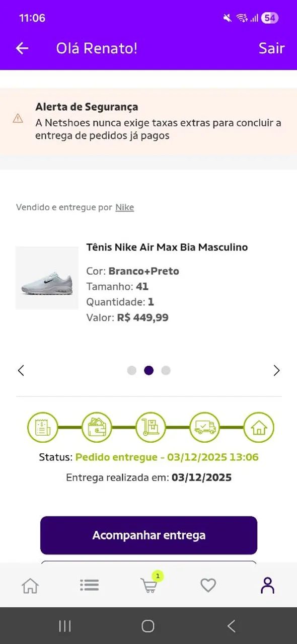Go to previous product with left chevron
This screenshot has height=644, width=297.
(21, 370)
